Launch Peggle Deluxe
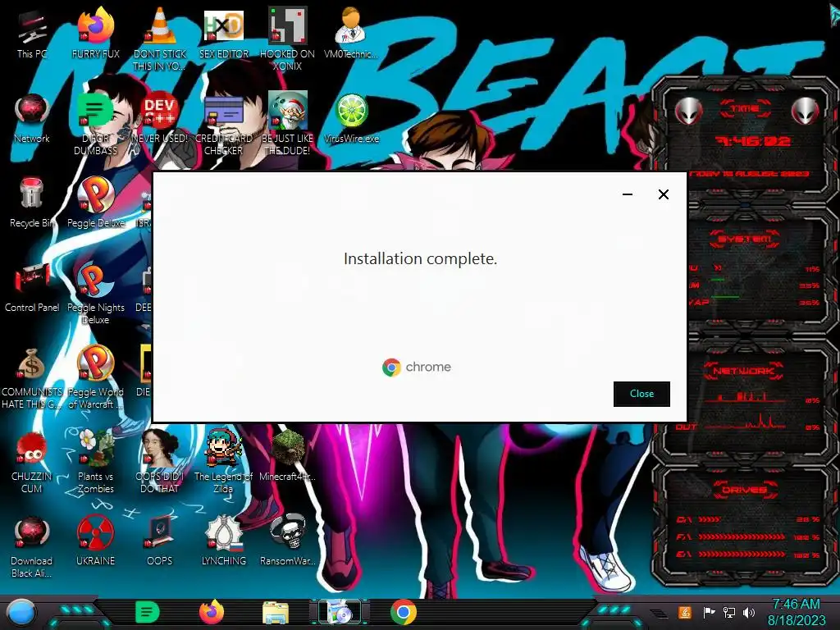The image size is (840, 630). click(x=95, y=203)
